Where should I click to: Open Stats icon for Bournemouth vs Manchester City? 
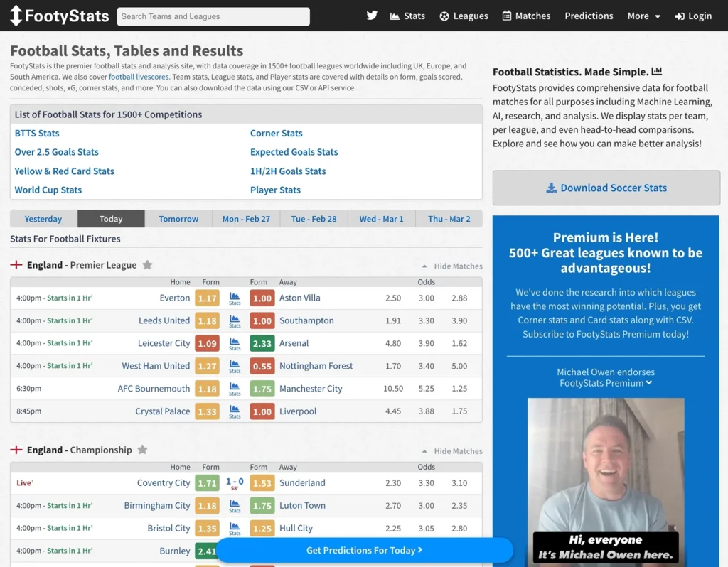[235, 389]
